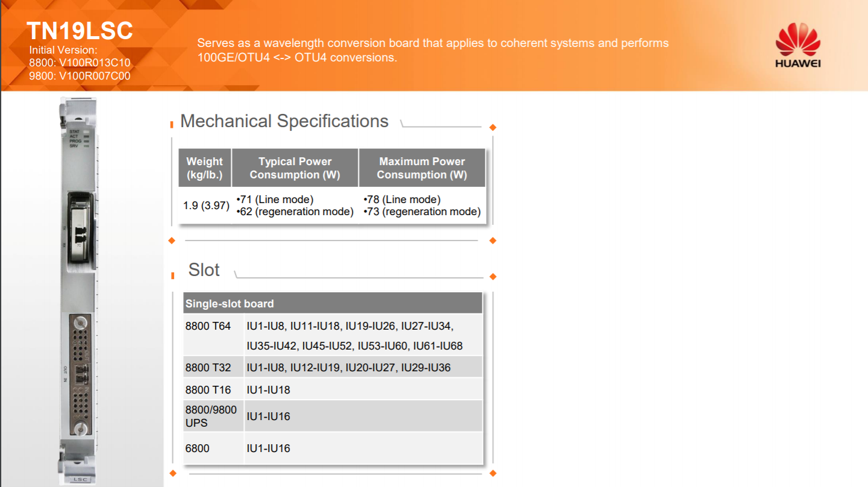Click the LSC board photo
The width and height of the screenshot is (868, 487).
pyautogui.click(x=78, y=291)
